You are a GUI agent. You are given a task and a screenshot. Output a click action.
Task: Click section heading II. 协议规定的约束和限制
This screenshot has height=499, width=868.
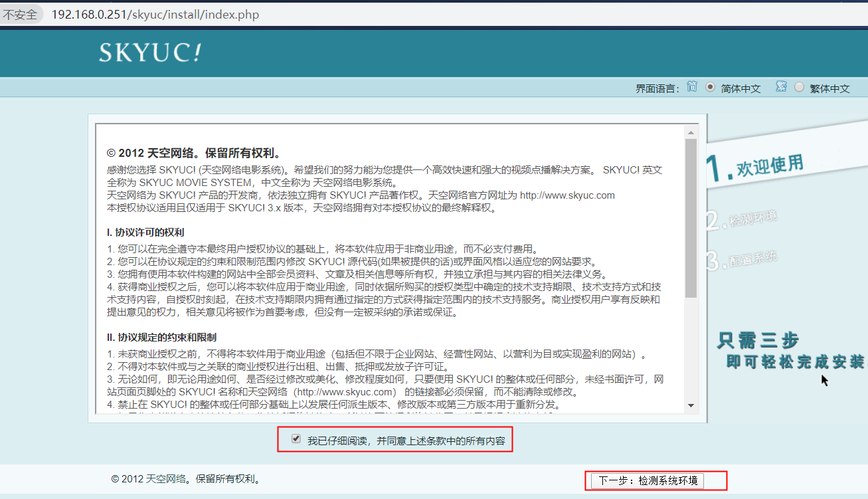pos(161,338)
